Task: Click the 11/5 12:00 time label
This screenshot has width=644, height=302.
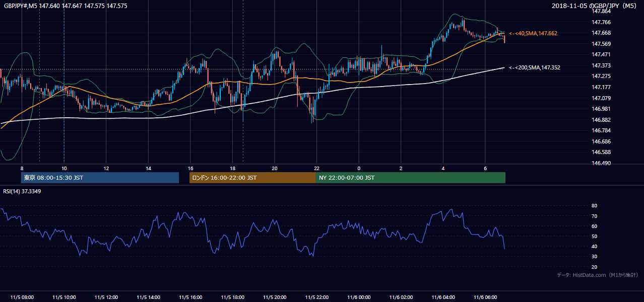Action: [106, 297]
